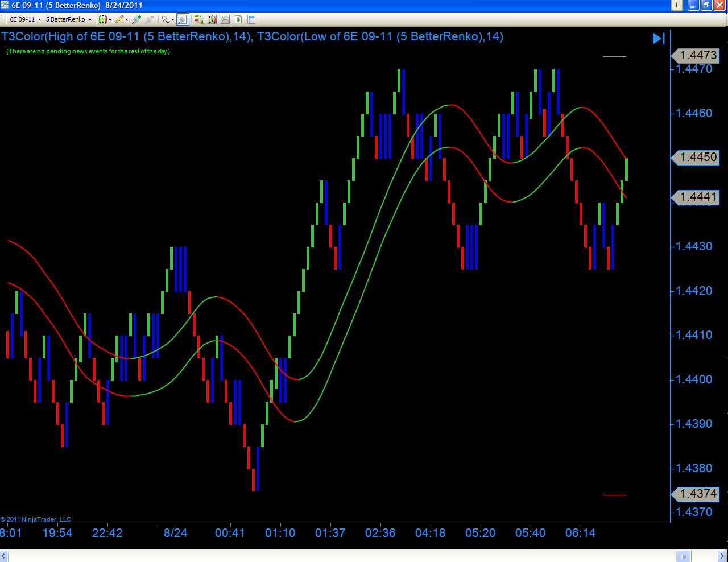Click the 00:41 time axis label
This screenshot has width=728, height=562.
pyautogui.click(x=230, y=533)
